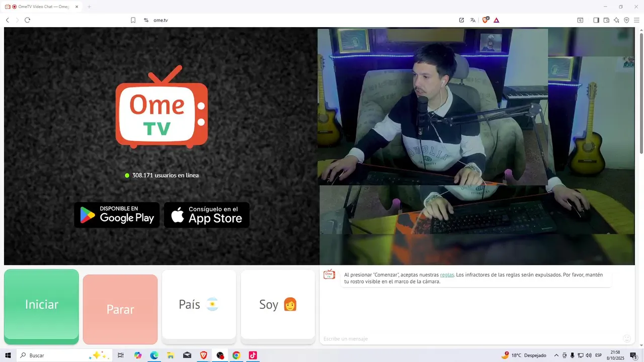This screenshot has height=362, width=644.
Task: Open the TikTok taskbar icon
Action: click(253, 355)
